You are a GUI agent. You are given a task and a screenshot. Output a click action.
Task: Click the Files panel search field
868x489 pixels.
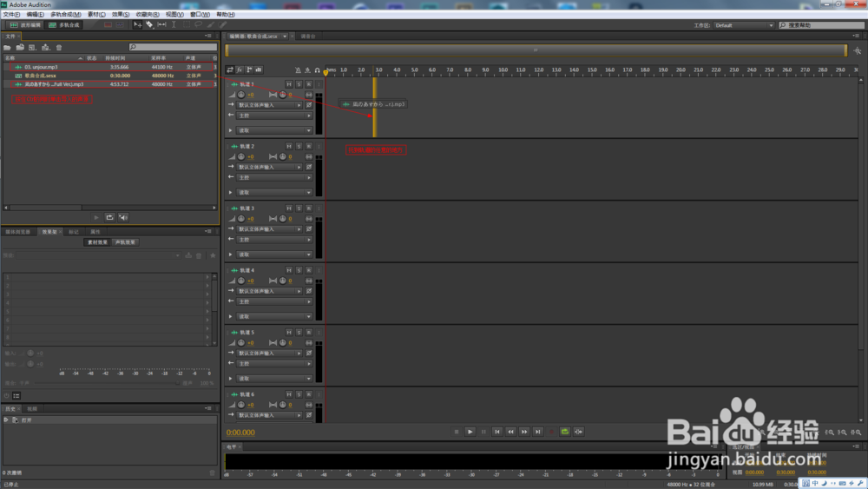173,47
